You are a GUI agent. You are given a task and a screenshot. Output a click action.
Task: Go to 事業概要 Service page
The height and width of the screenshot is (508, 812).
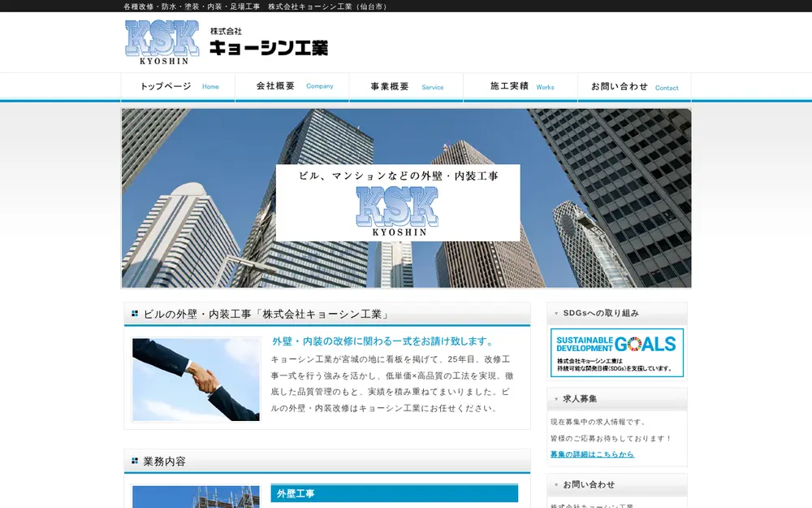(x=407, y=87)
